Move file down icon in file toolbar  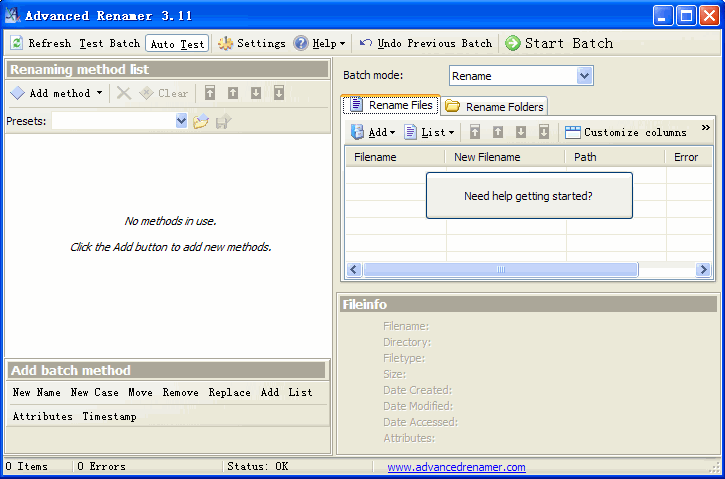[x=521, y=132]
